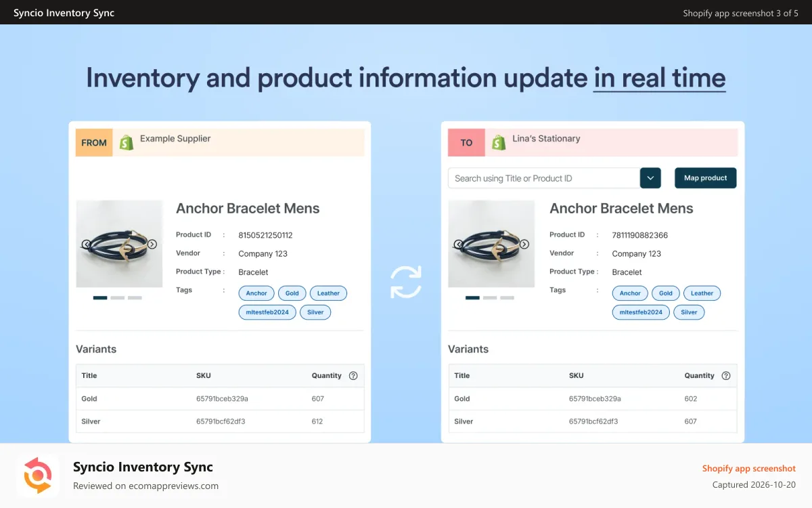Click Gold variant quantity 602

click(x=691, y=399)
